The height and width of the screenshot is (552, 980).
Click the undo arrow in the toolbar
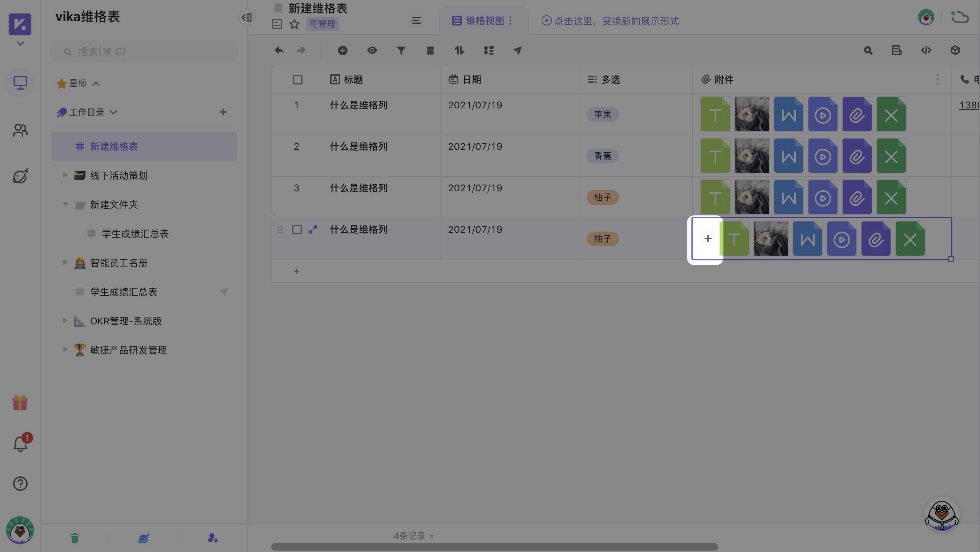click(x=279, y=50)
